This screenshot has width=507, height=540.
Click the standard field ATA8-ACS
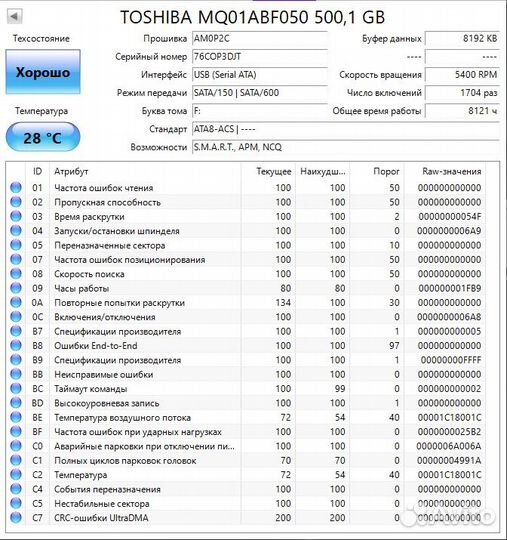tap(346, 129)
